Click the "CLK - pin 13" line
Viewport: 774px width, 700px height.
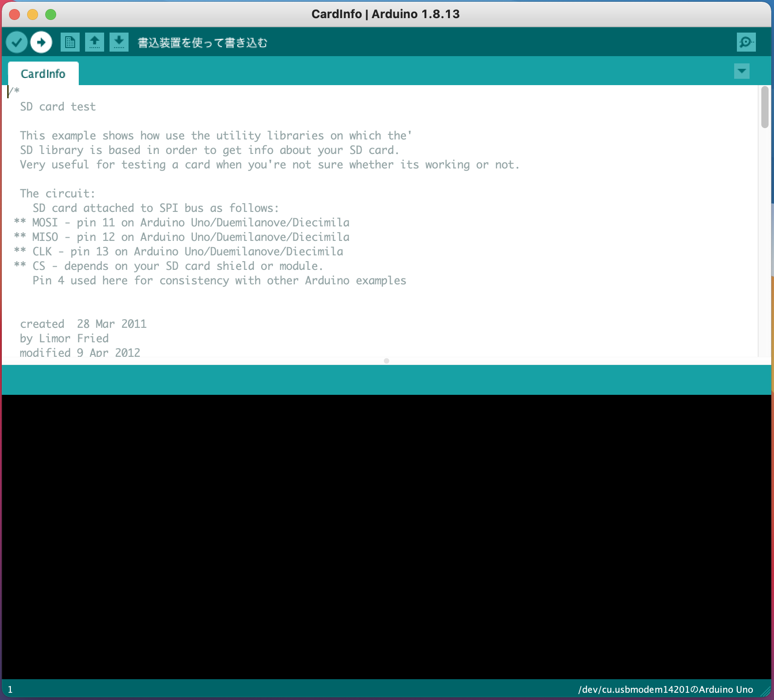pyautogui.click(x=179, y=252)
